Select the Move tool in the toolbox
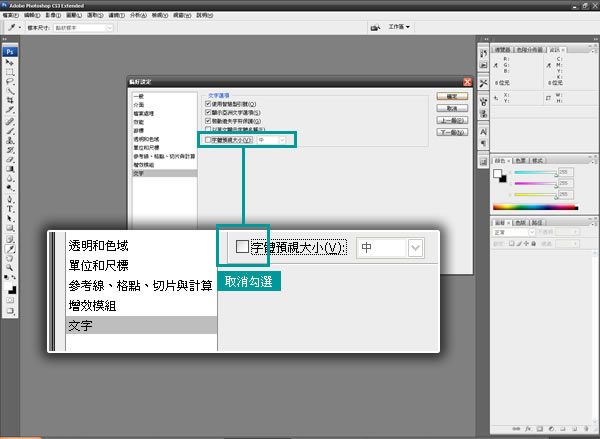This screenshot has width=600, height=439. point(10,62)
